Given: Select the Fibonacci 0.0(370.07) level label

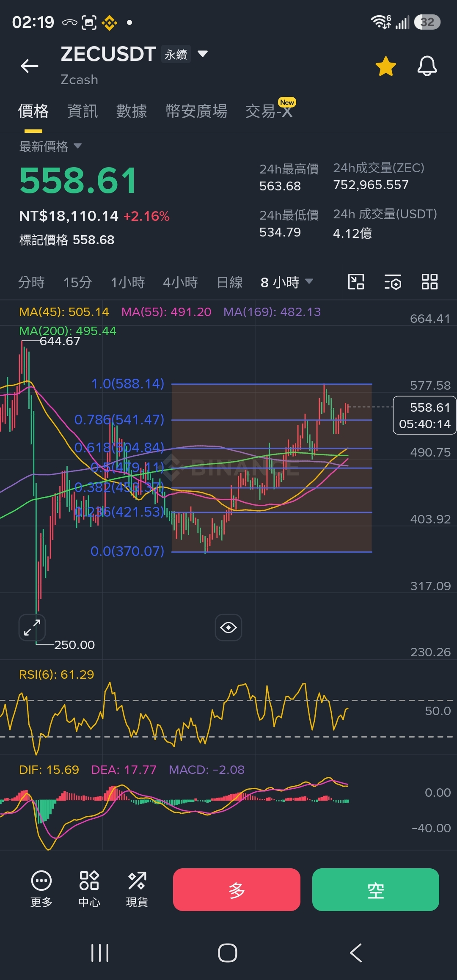Looking at the screenshot, I should [x=127, y=551].
